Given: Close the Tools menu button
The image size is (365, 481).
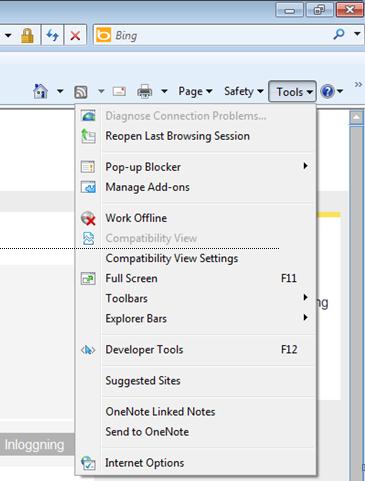Looking at the screenshot, I should coord(292,91).
